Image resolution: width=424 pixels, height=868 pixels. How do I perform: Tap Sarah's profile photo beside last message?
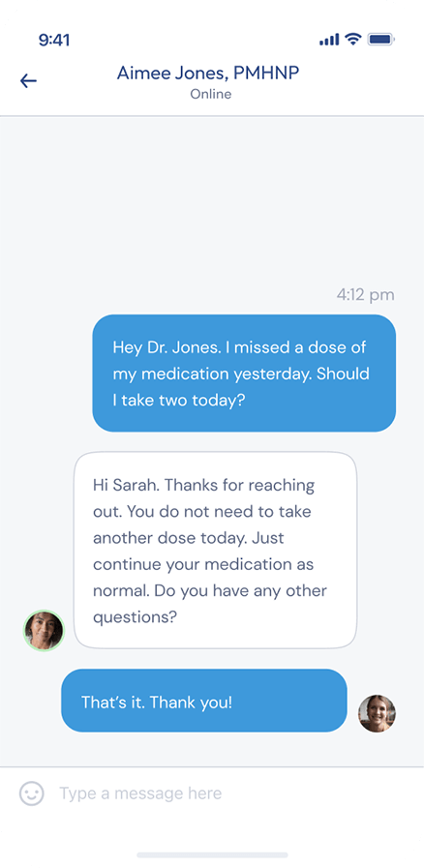click(x=377, y=713)
